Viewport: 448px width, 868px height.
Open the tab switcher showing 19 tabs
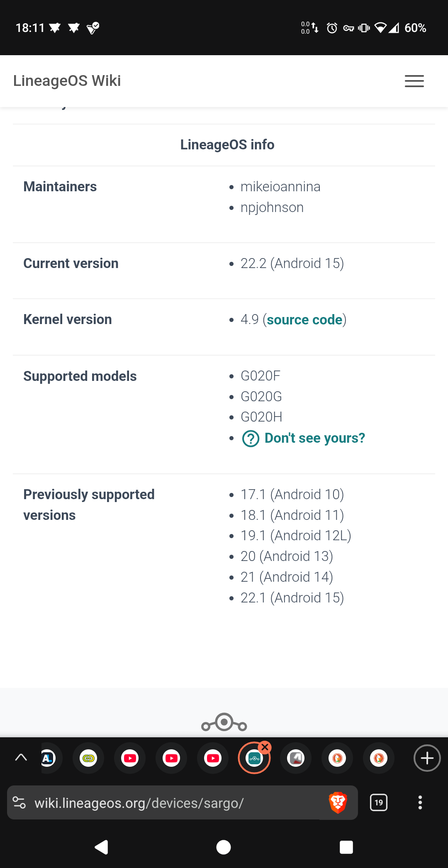click(x=378, y=802)
